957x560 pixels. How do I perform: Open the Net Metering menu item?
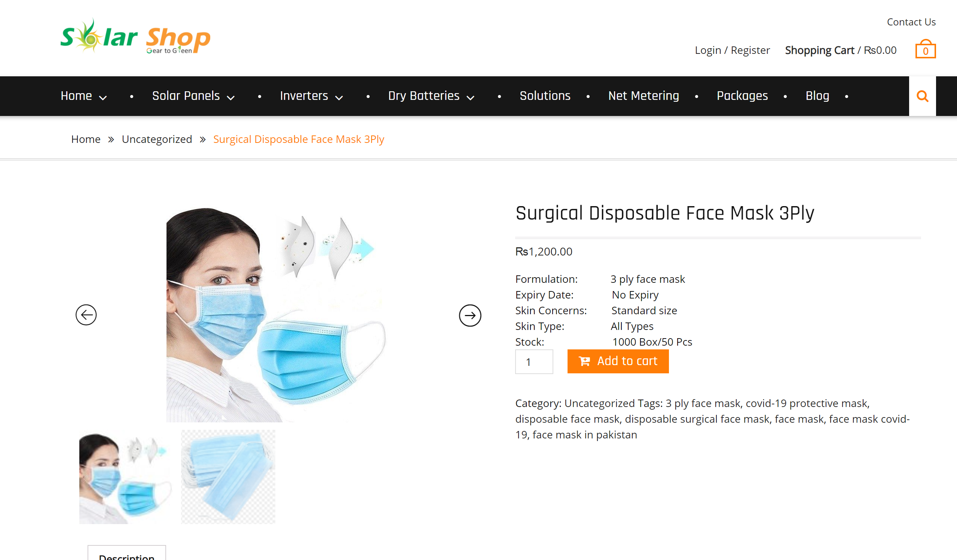click(x=643, y=96)
